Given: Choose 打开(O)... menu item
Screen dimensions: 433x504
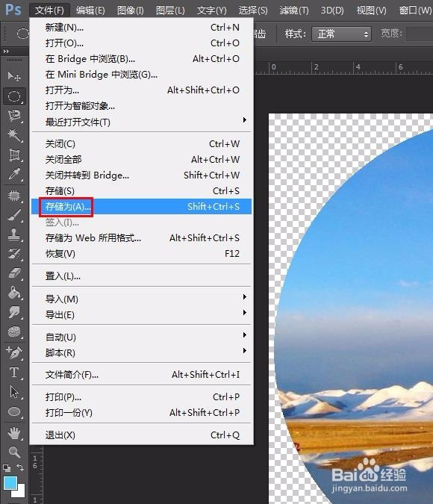Looking at the screenshot, I should click(141, 43).
